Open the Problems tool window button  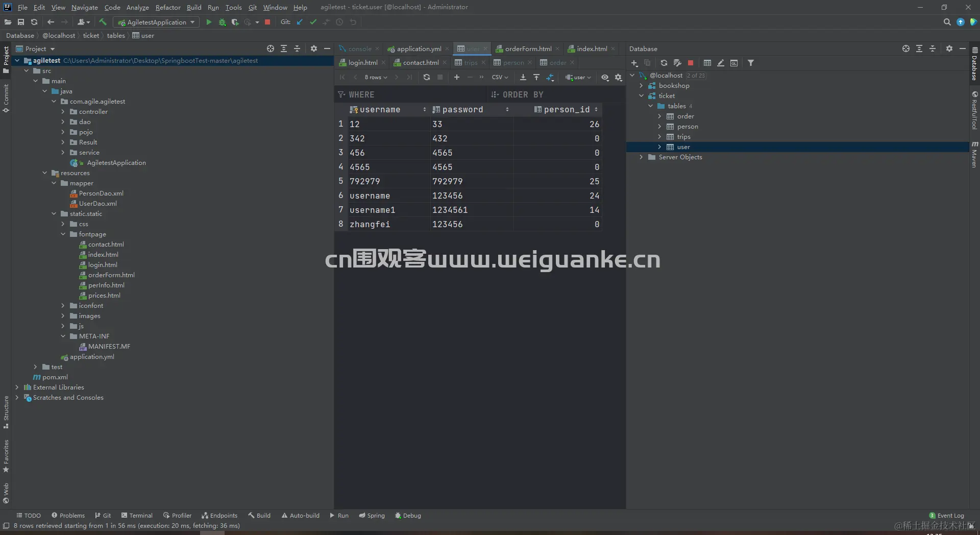click(68, 516)
